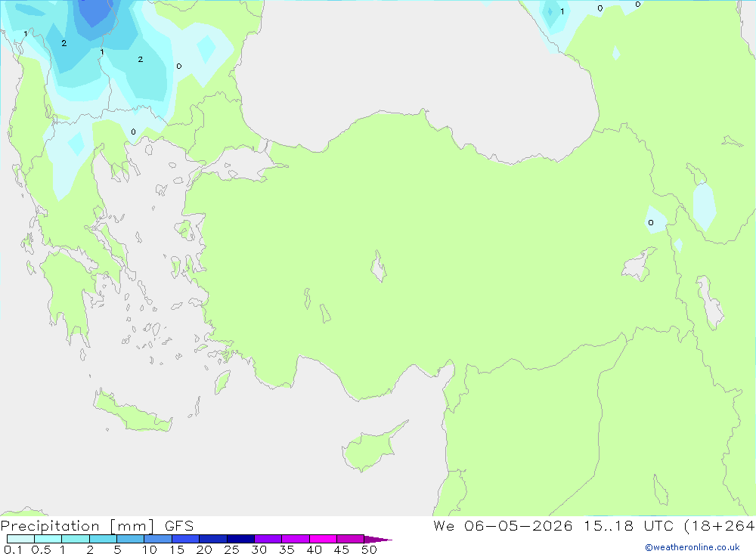Click the "0" value label beside Lake Sevan
The image size is (756, 554).
pyautogui.click(x=651, y=222)
